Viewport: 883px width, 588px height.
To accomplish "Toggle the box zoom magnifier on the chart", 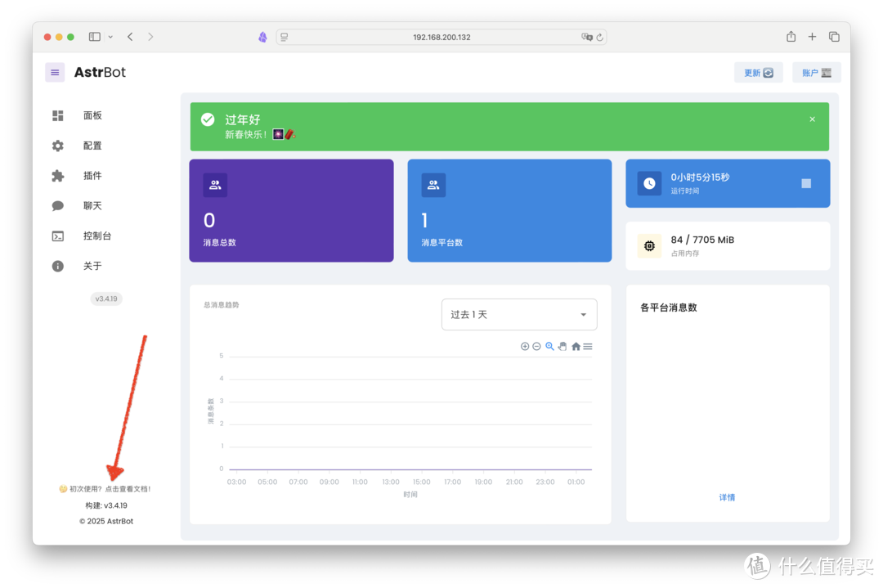I will pos(549,346).
